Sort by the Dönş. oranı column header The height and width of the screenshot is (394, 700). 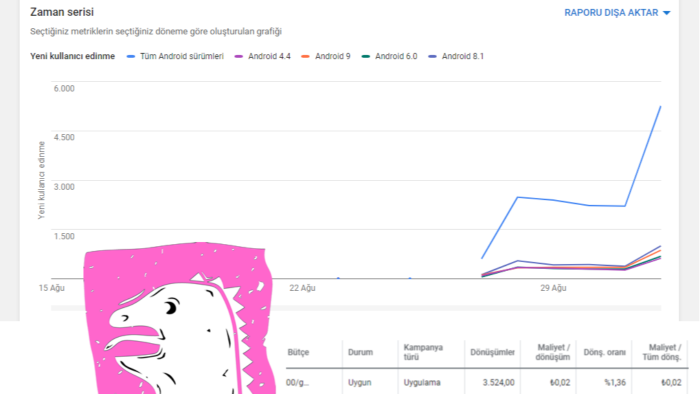click(x=604, y=353)
